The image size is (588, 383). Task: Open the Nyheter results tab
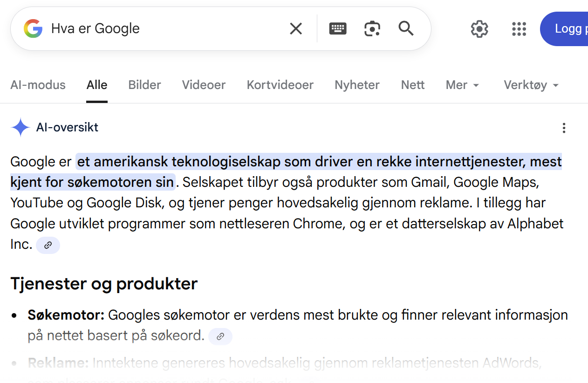tap(357, 85)
